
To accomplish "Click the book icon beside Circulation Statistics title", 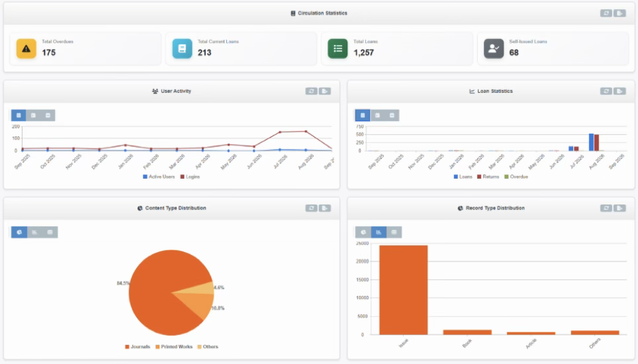I will 293,13.
